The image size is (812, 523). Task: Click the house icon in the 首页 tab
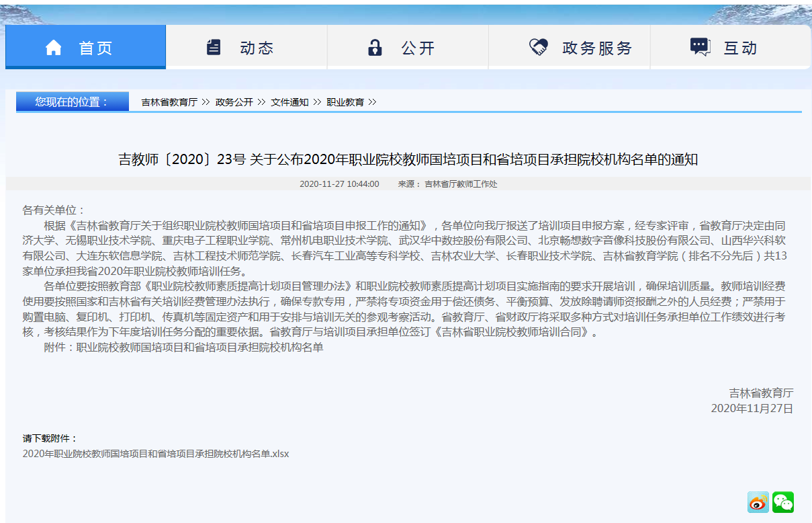click(x=54, y=48)
